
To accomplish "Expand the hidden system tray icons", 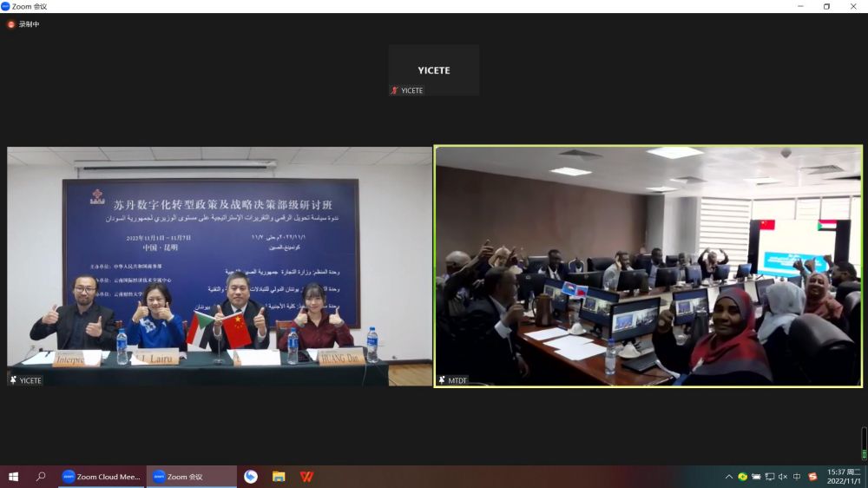I will (729, 477).
